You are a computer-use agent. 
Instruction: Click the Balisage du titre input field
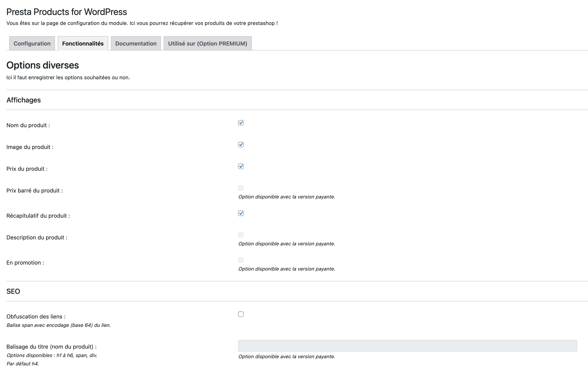(408, 346)
